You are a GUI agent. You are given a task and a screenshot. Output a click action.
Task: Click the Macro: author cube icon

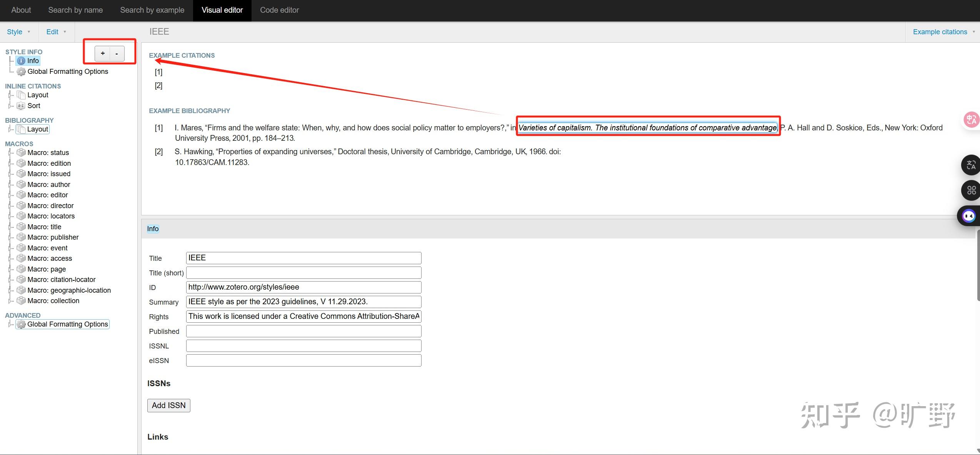click(21, 185)
